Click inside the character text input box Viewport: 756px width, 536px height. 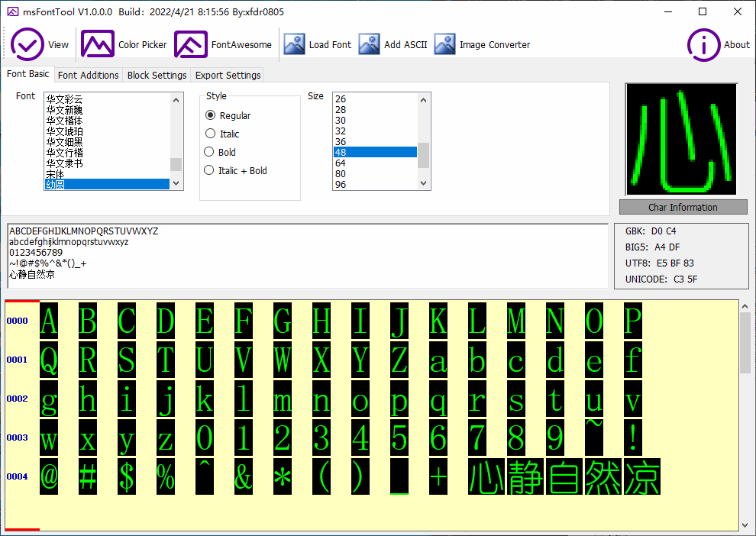pos(308,256)
